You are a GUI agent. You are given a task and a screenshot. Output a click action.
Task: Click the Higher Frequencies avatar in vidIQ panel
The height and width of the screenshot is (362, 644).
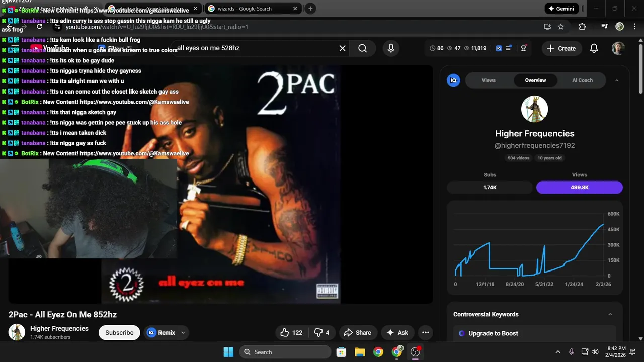tap(534, 109)
